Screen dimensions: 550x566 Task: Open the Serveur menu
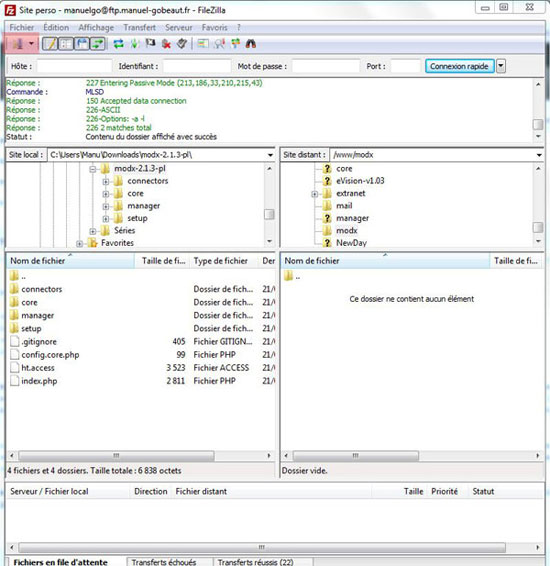pos(179,28)
